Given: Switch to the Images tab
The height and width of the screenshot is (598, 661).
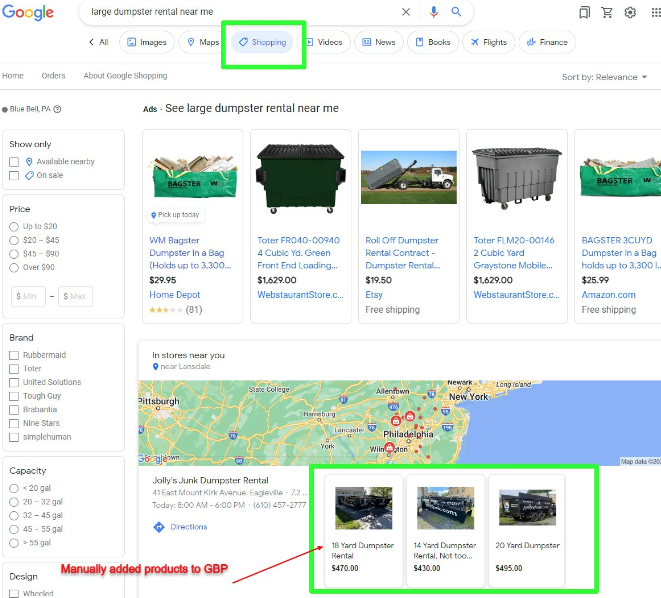Looking at the screenshot, I should pyautogui.click(x=147, y=42).
